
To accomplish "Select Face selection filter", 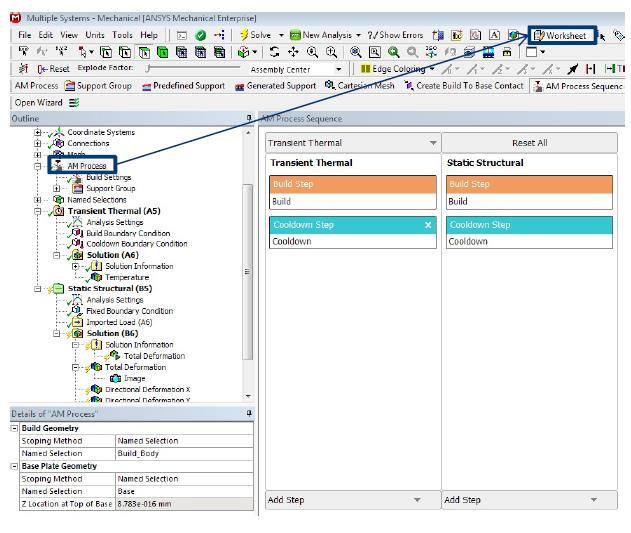I will (x=144, y=52).
